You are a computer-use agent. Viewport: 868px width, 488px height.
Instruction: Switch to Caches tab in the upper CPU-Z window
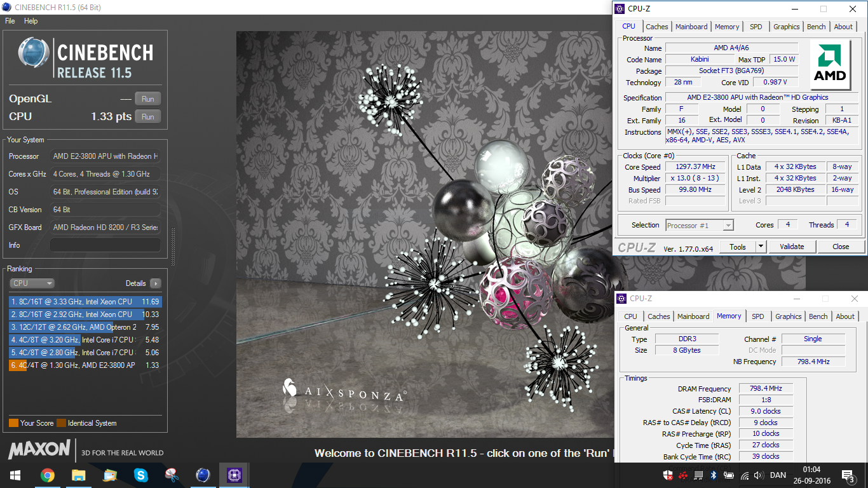656,27
